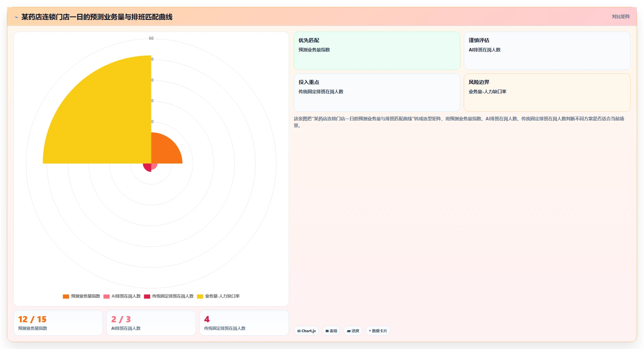Click the 12 / 15 metric card
The height and width of the screenshot is (349, 644).
click(x=58, y=323)
